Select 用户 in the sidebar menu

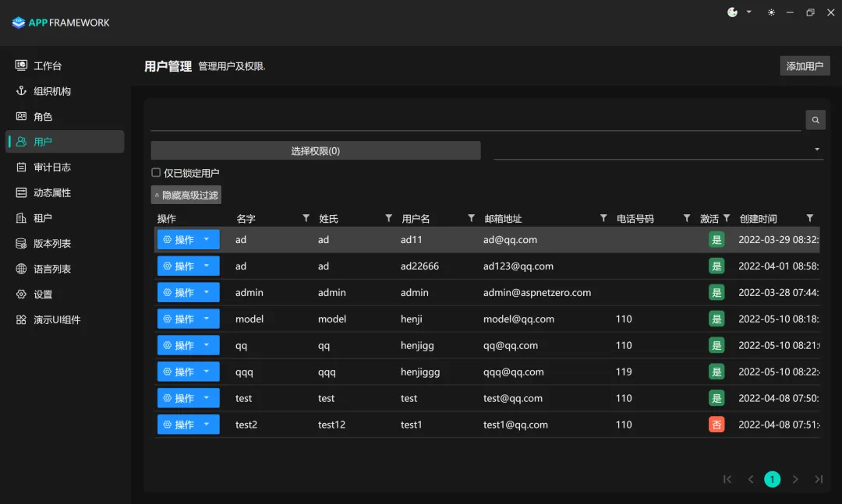coord(43,141)
